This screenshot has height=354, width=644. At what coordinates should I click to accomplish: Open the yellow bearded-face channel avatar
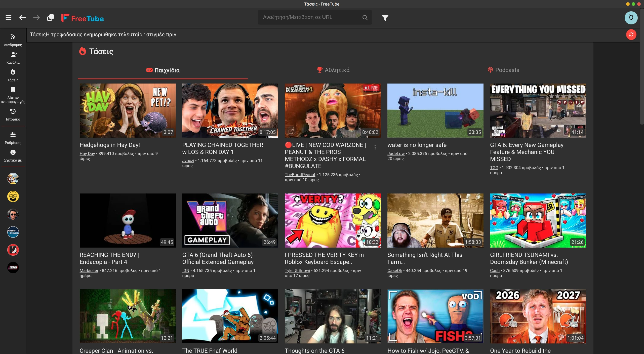click(13, 196)
